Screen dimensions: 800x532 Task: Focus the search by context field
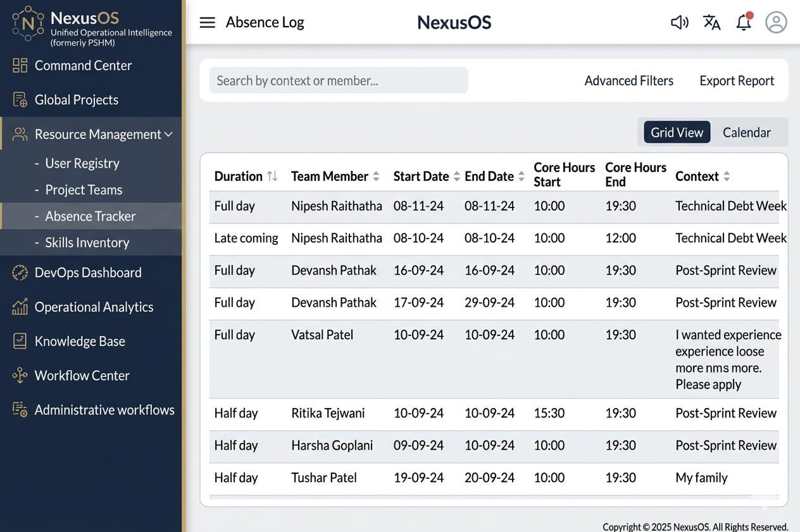pos(339,81)
